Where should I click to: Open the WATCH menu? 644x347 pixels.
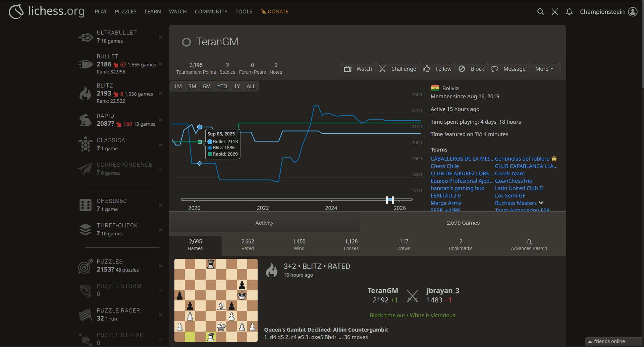(178, 11)
